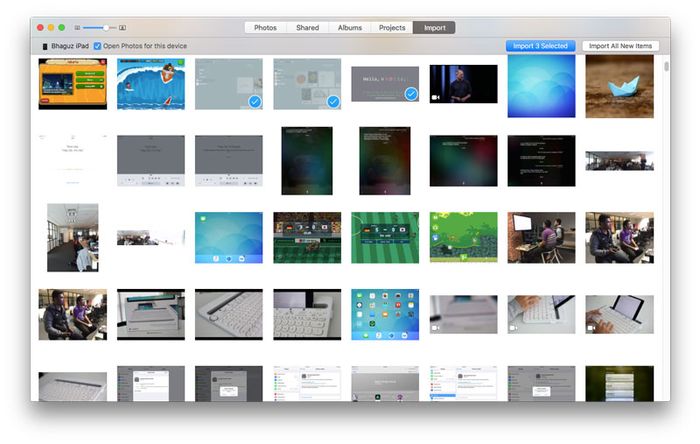Go to the Albums tab

[350, 28]
